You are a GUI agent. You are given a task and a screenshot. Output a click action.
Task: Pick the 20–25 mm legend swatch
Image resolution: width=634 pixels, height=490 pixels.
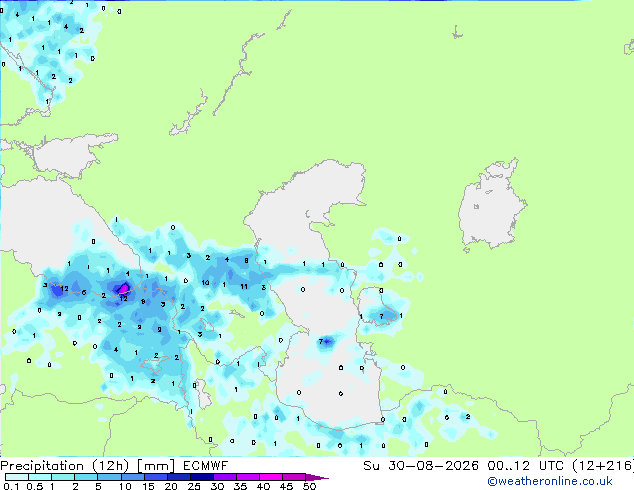click(178, 477)
